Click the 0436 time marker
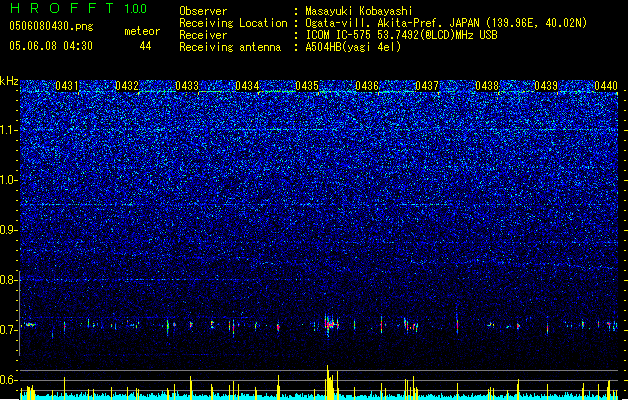The height and width of the screenshot is (400, 629). (x=367, y=86)
